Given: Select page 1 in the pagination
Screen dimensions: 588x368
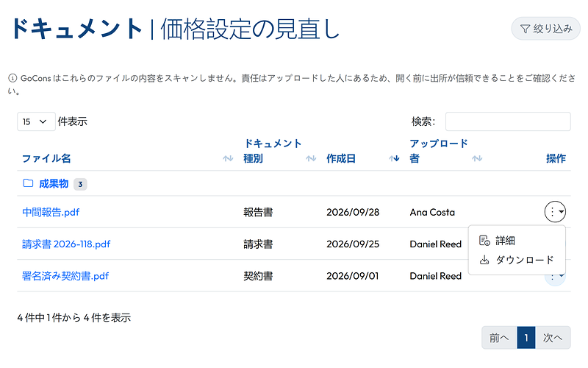Looking at the screenshot, I should pos(526,338).
